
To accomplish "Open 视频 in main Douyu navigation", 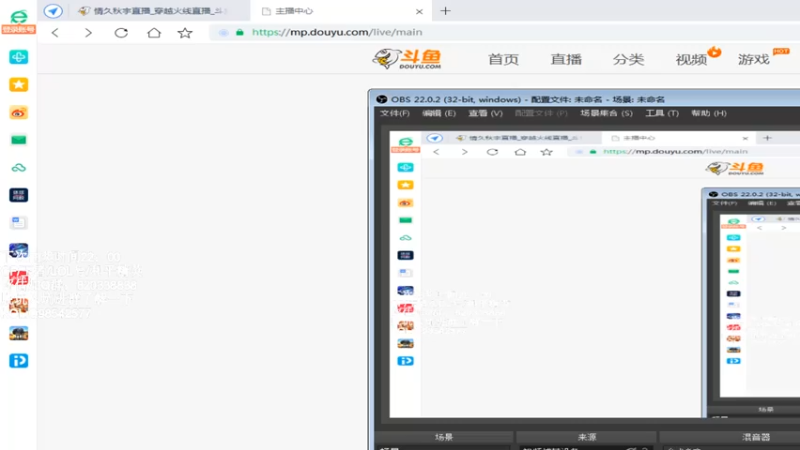I will [x=691, y=59].
